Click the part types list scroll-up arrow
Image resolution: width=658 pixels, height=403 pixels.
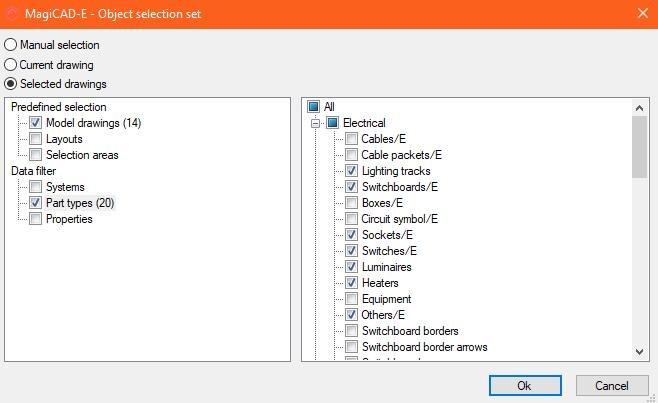pos(639,108)
